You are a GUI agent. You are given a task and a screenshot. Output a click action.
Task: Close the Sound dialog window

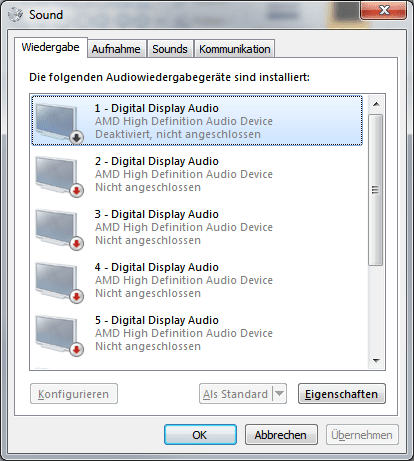tap(383, 10)
